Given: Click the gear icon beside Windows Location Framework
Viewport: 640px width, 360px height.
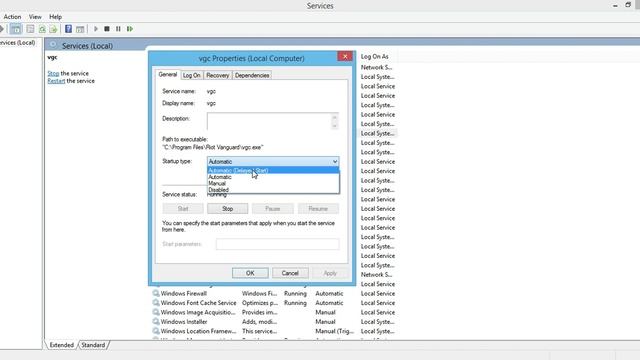Looking at the screenshot, I should tap(156, 331).
